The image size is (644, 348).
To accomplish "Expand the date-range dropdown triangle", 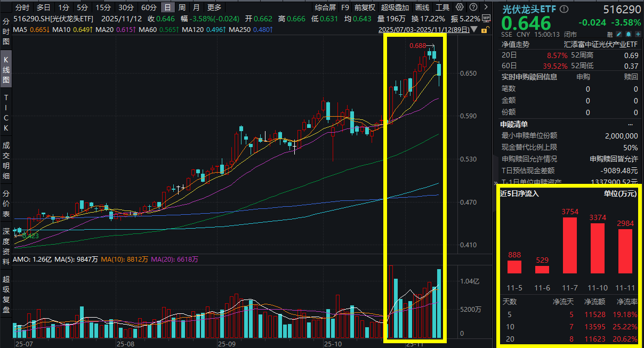I will [473, 30].
